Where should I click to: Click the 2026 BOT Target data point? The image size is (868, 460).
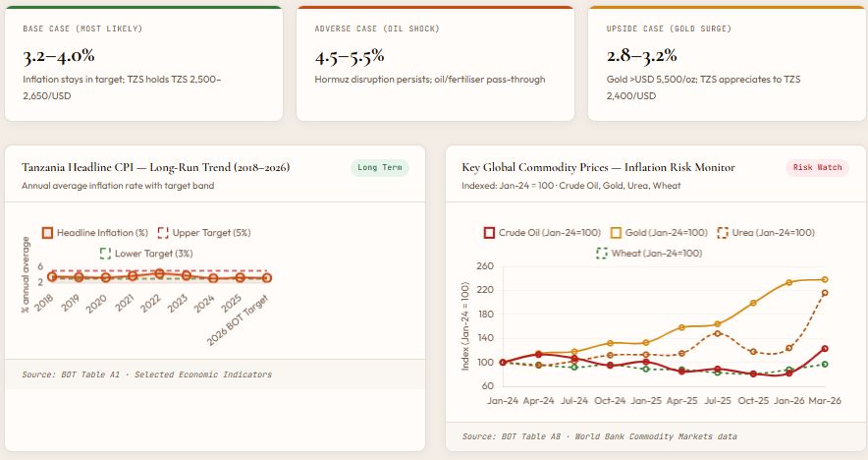pos(267,277)
